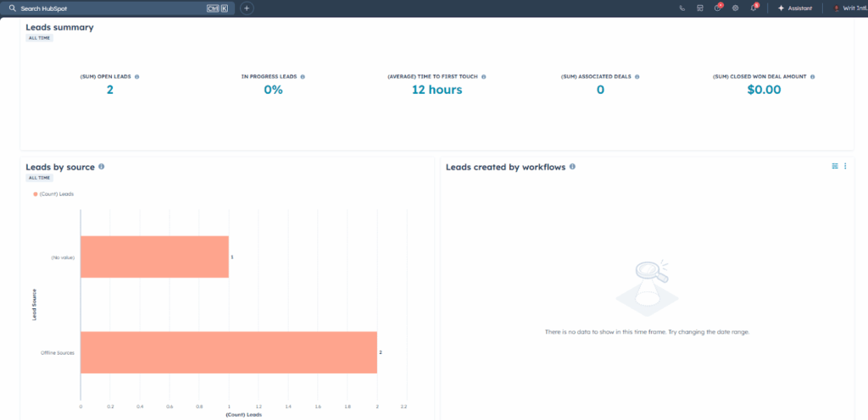Open filters icon on Leads created by workflows
The image size is (868, 420).
tap(835, 166)
